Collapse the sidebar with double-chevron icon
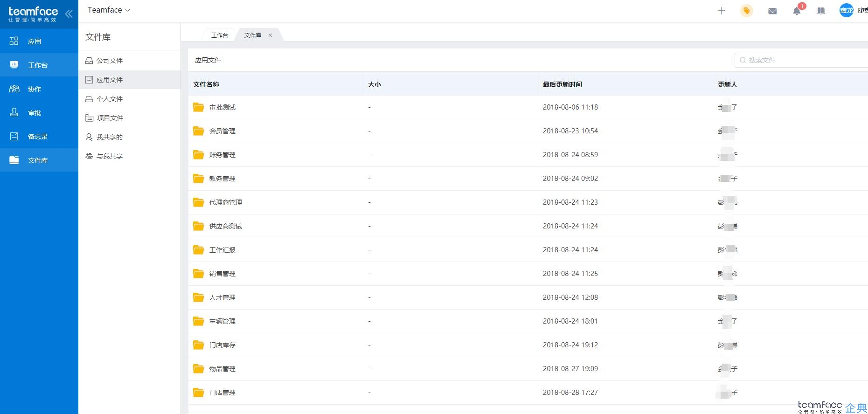This screenshot has height=414, width=868. (69, 14)
